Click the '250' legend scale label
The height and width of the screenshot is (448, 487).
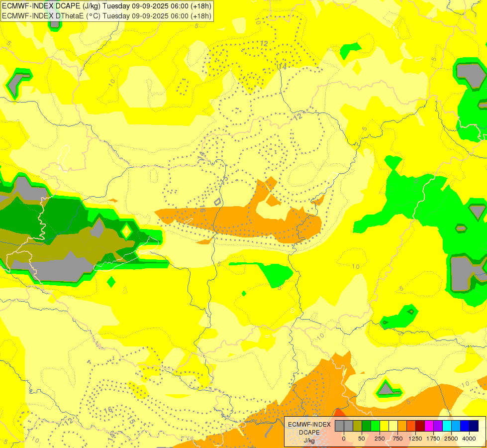(380, 439)
